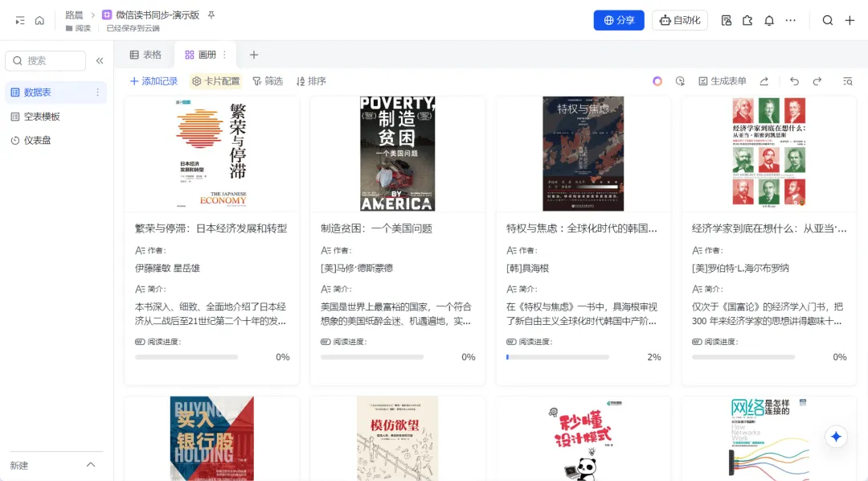The height and width of the screenshot is (481, 868).
Task: Open the 筛选 filter option
Action: 268,81
